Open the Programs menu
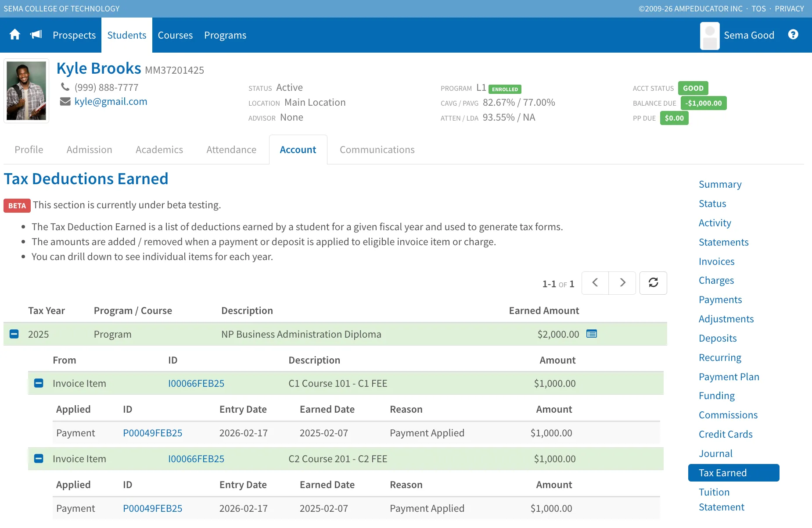 225,35
